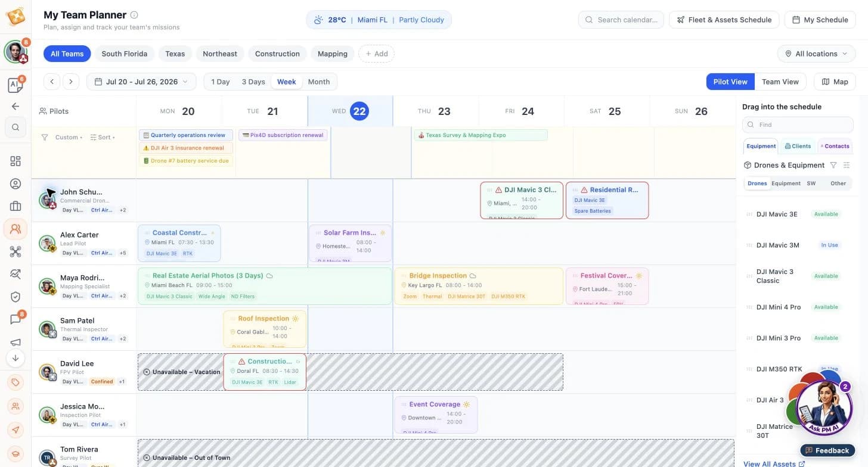The width and height of the screenshot is (868, 467).
Task: Open the shield compliance icon in sidebar
Action: click(x=15, y=297)
